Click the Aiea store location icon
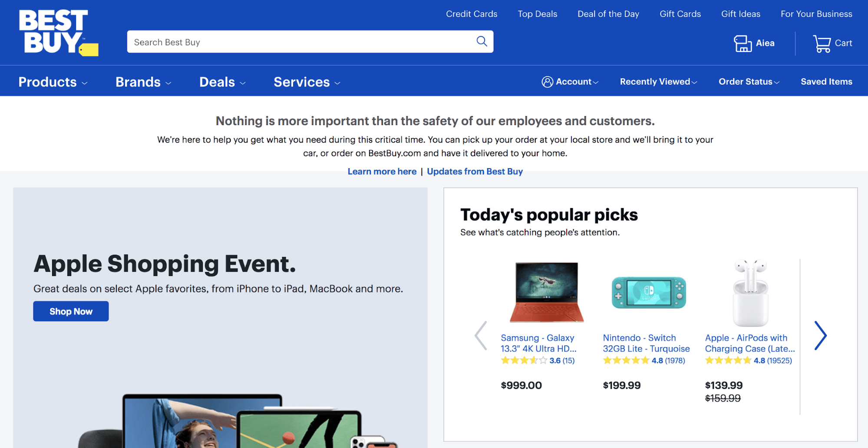The height and width of the screenshot is (448, 868). click(x=743, y=43)
